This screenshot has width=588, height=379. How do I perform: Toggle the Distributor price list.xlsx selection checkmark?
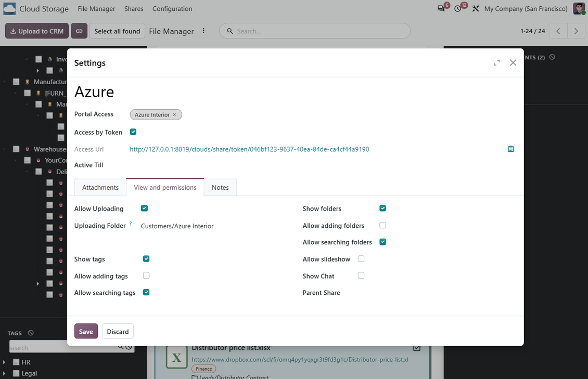pyautogui.click(x=417, y=348)
